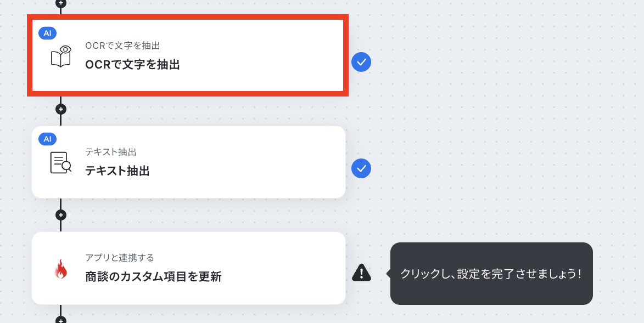
Task: Click the small OCRで文字を抽出 label
Action: tap(122, 46)
